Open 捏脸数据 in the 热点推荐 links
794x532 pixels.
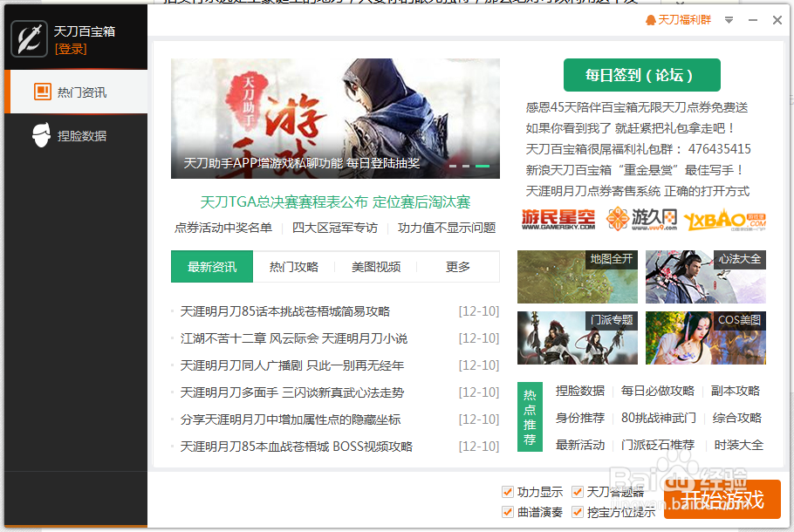coord(580,391)
